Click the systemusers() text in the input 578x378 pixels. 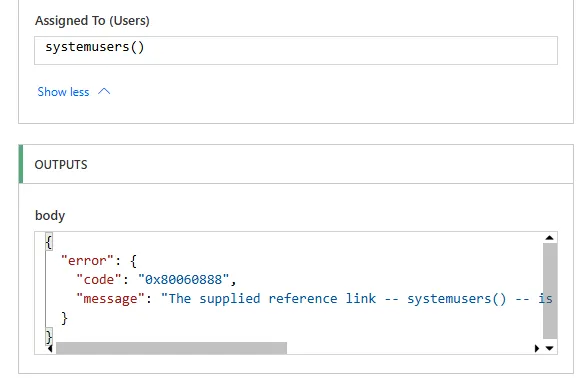tap(95, 47)
